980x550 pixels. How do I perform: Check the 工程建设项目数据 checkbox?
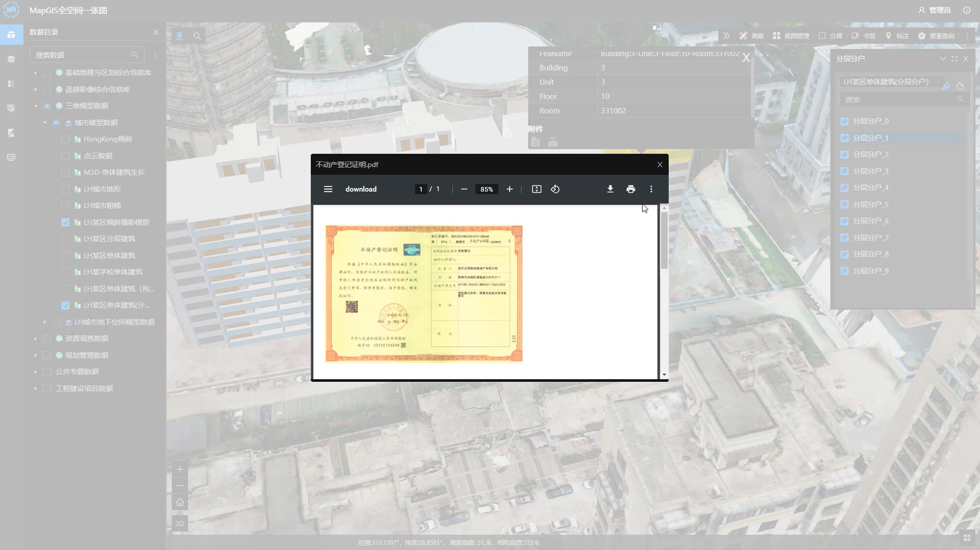[x=47, y=388]
